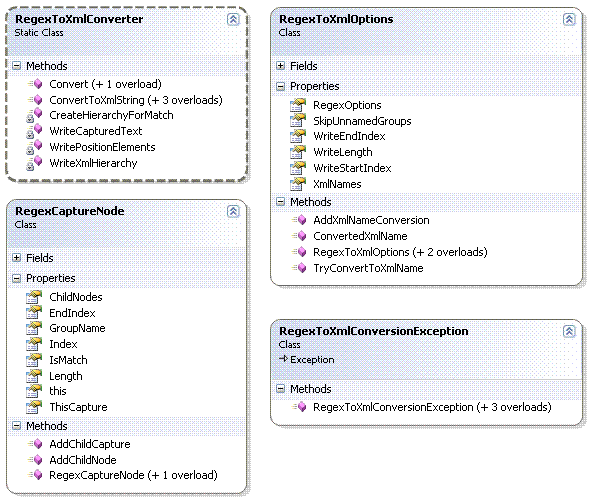
Task: Click the private WriteXmlHierarchy method icon
Action: pos(34,163)
